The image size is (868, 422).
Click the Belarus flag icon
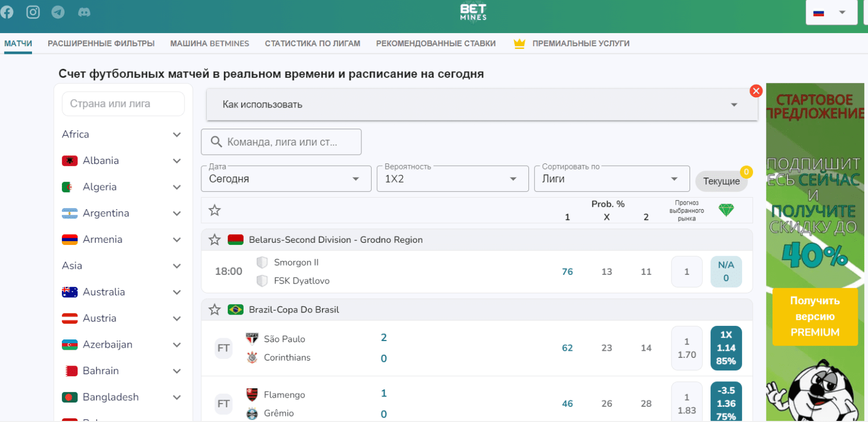235,240
